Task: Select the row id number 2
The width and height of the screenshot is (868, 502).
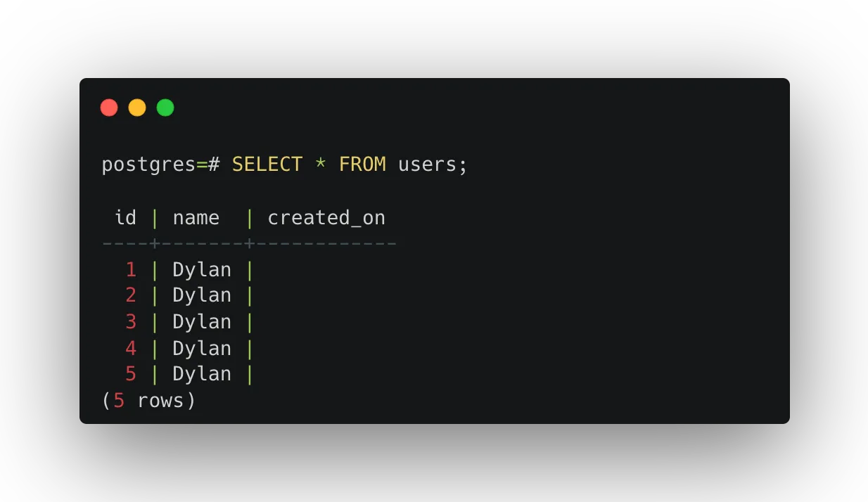Action: coord(131,295)
